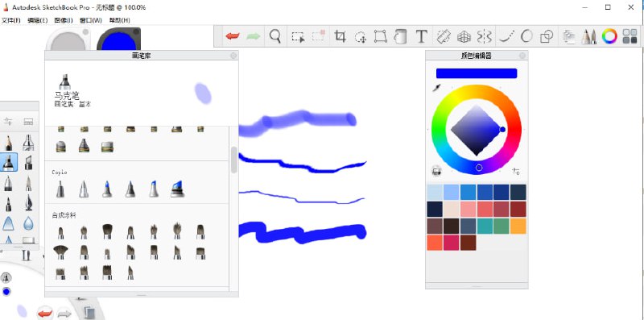Select the Pencil brush in left palette

tap(8, 143)
